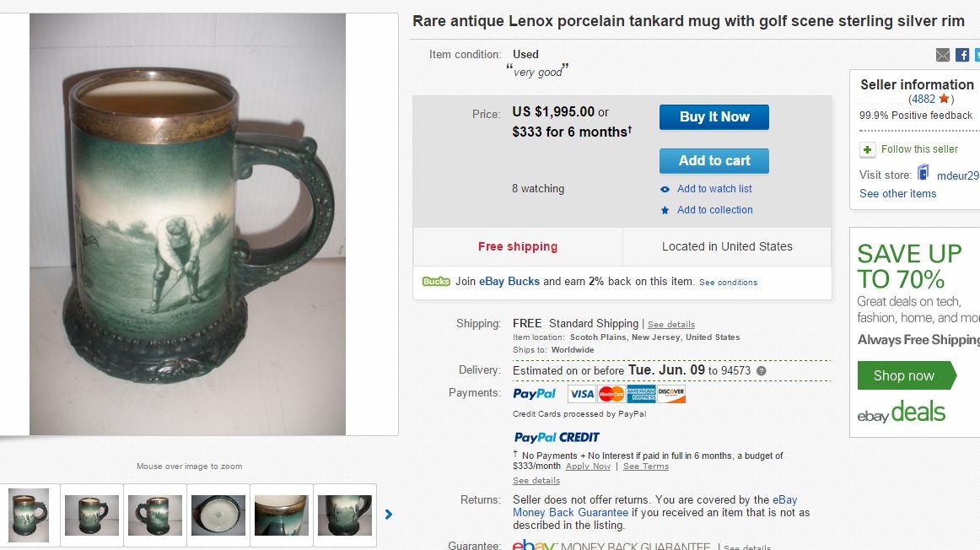Click the Add to cart button
This screenshot has width=980, height=550.
714,160
